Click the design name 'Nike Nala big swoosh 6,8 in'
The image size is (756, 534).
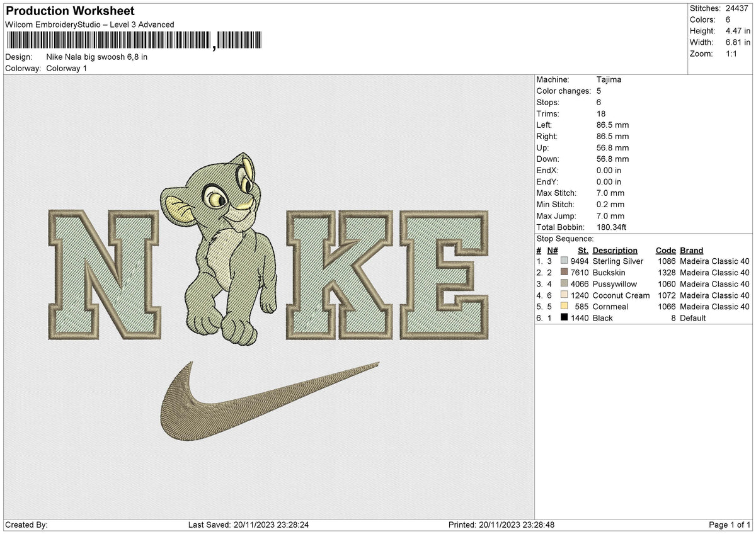97,57
